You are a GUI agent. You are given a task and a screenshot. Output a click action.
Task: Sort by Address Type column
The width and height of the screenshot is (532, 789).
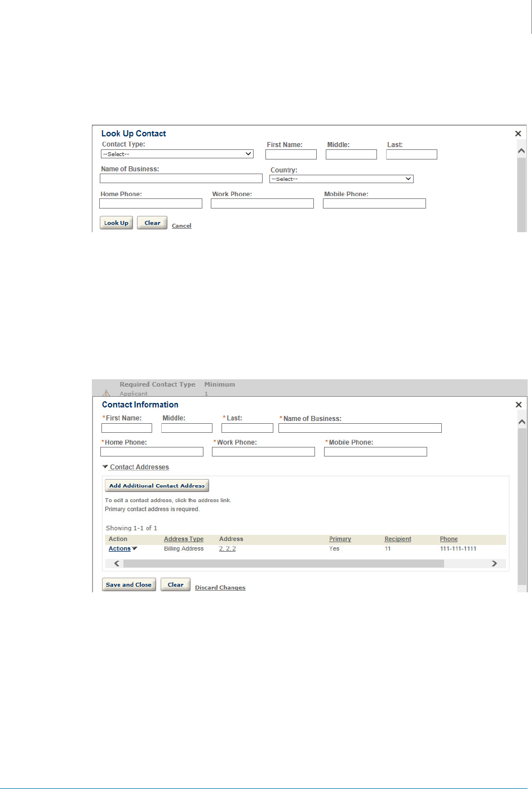(x=184, y=539)
